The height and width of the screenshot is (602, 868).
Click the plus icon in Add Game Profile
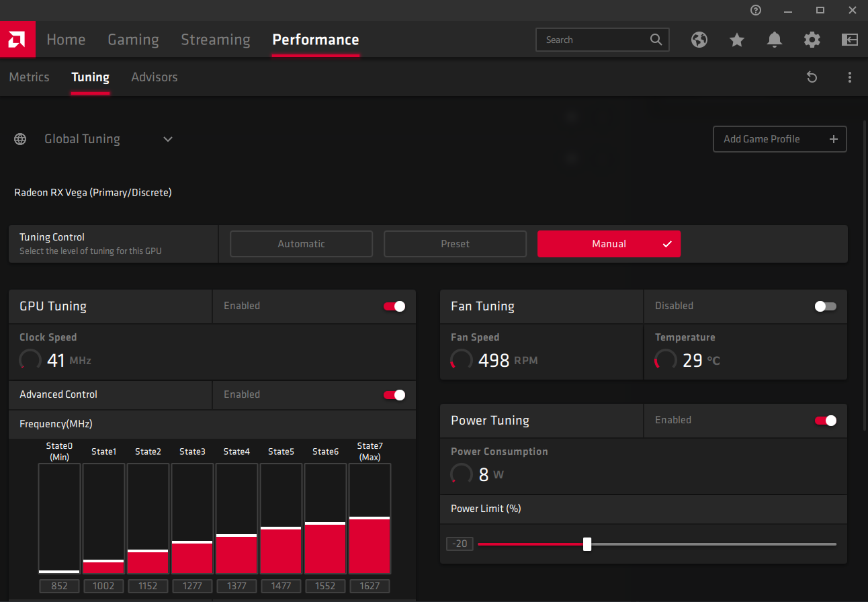tap(834, 139)
